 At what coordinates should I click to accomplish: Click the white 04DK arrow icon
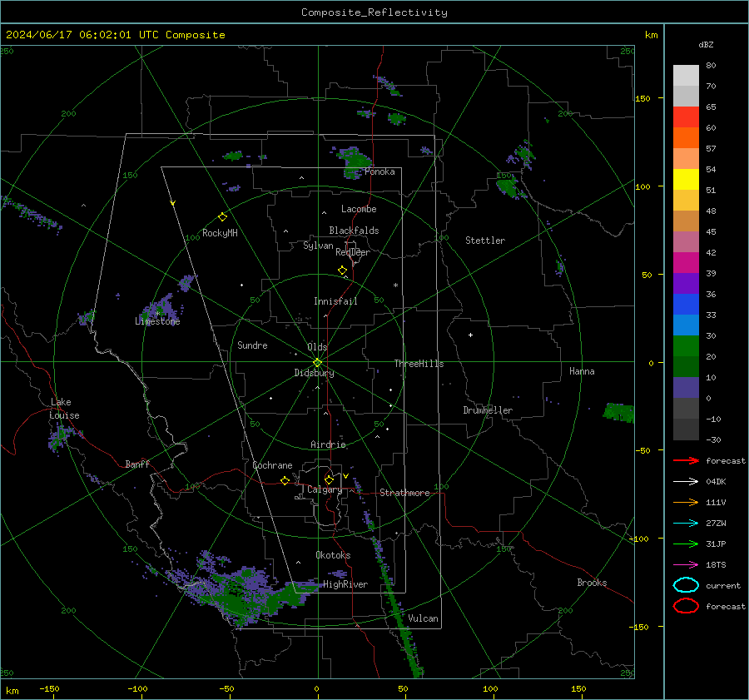pyautogui.click(x=686, y=482)
